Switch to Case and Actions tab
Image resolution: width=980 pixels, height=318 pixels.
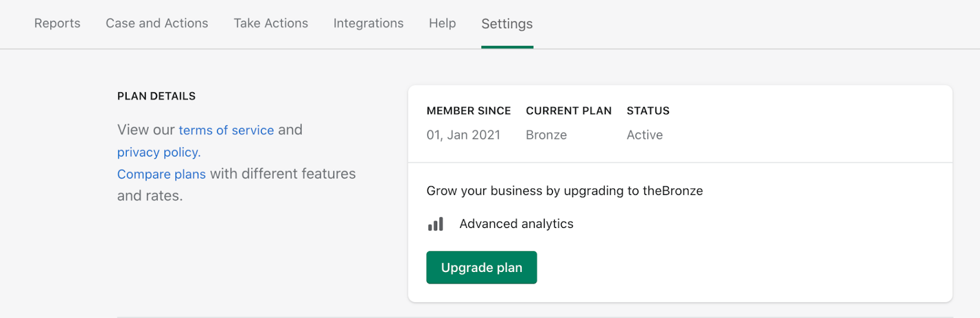click(x=157, y=23)
